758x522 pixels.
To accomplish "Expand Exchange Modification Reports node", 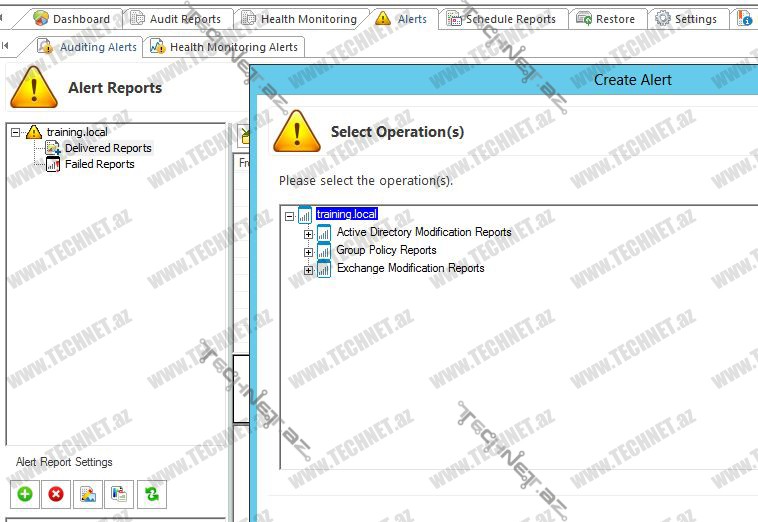I will 309,270.
